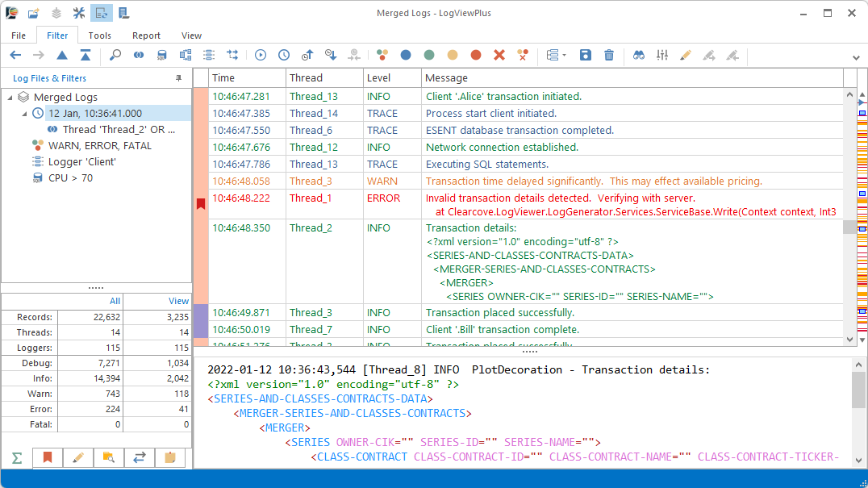Collapse the Merged Logs tree node
Screen dimensions: 868x488
tap(10, 97)
